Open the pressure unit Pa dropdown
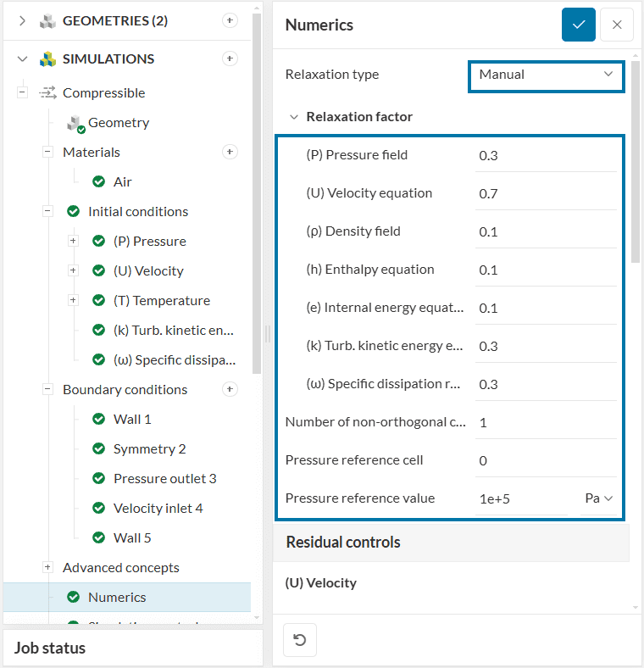 pos(598,498)
